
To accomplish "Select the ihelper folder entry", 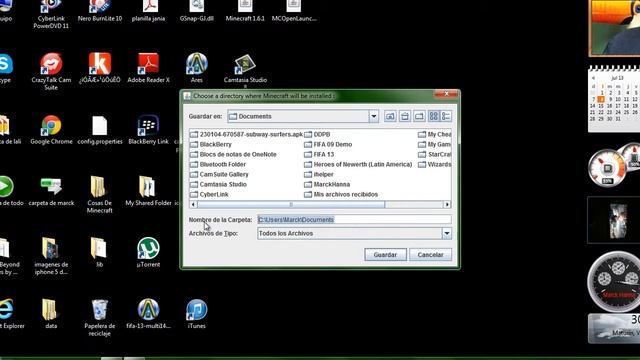I will point(319,174).
